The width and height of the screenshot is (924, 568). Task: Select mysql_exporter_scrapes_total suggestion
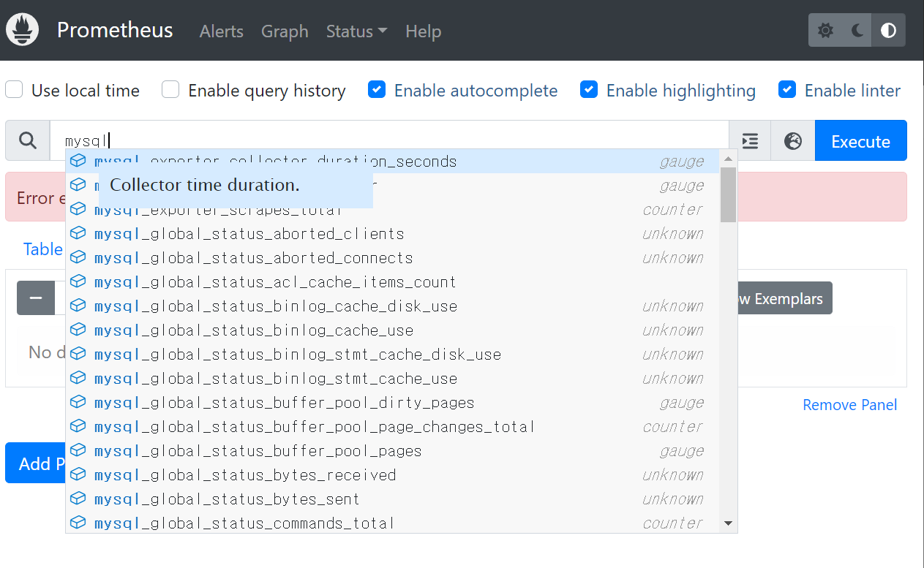(393, 210)
